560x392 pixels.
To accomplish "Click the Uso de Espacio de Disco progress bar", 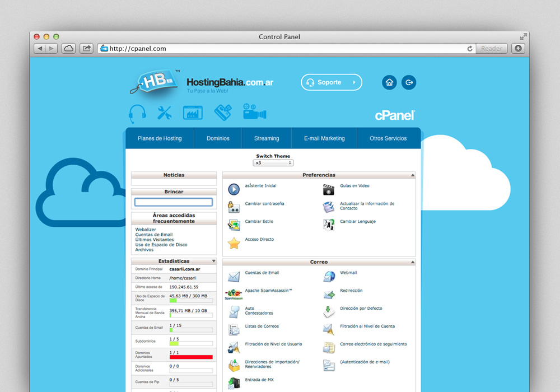I will (x=191, y=301).
